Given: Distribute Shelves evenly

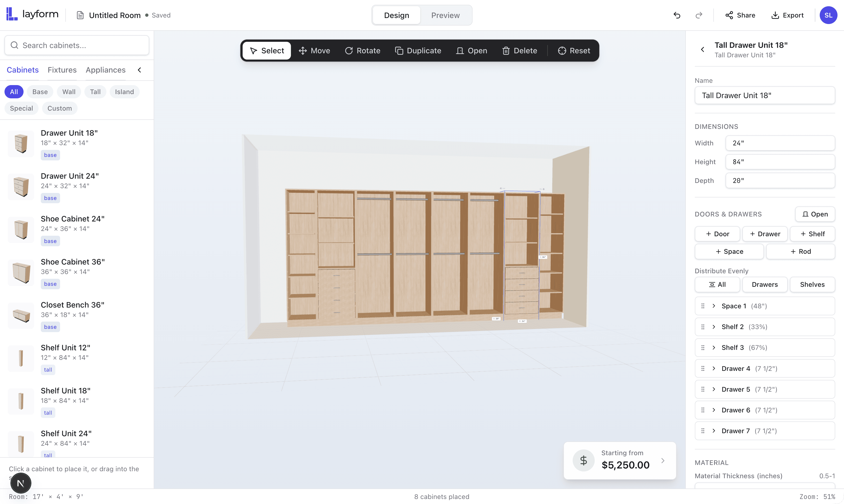Looking at the screenshot, I should pyautogui.click(x=812, y=285).
